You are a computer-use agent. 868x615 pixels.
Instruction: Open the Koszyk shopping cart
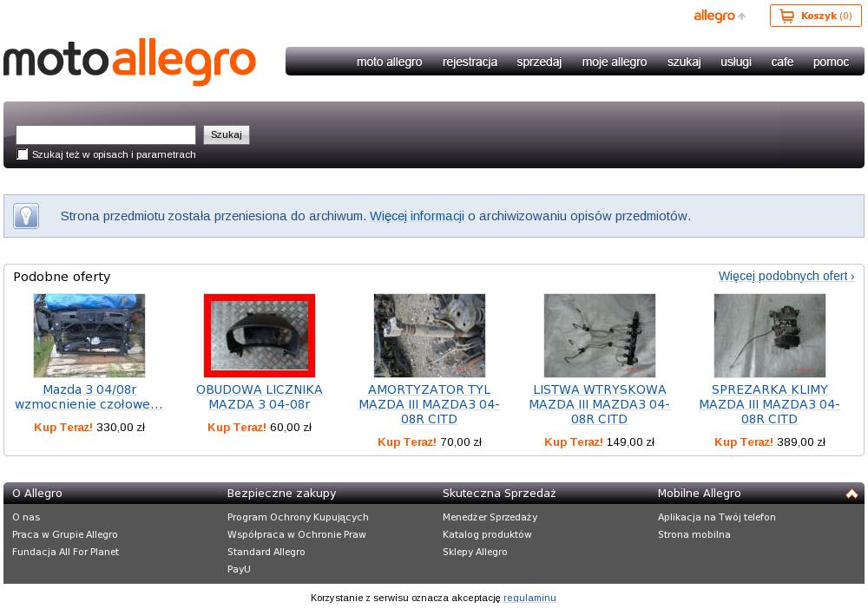tap(815, 16)
